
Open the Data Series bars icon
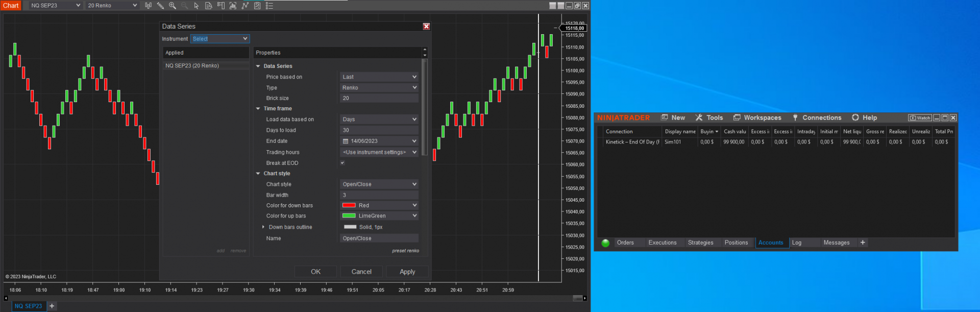(x=233, y=6)
